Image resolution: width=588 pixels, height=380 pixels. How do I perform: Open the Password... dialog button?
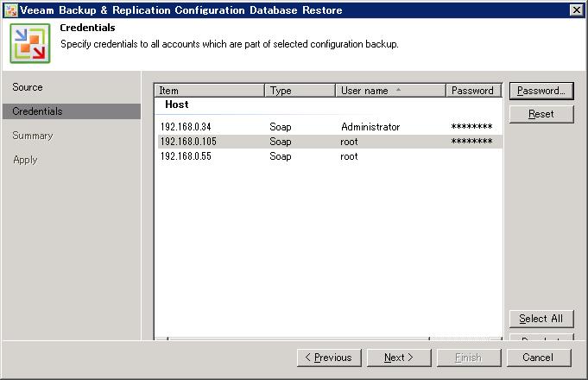pos(541,91)
